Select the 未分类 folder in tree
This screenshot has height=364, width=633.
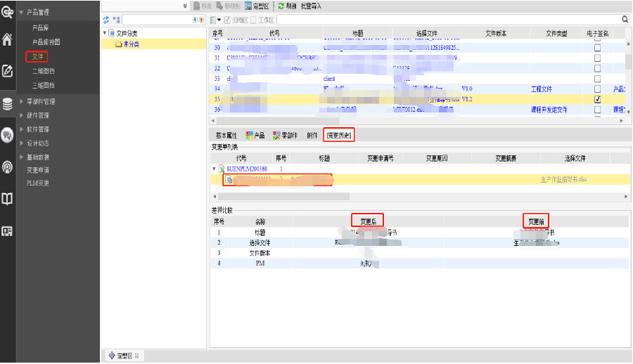pyautogui.click(x=130, y=44)
